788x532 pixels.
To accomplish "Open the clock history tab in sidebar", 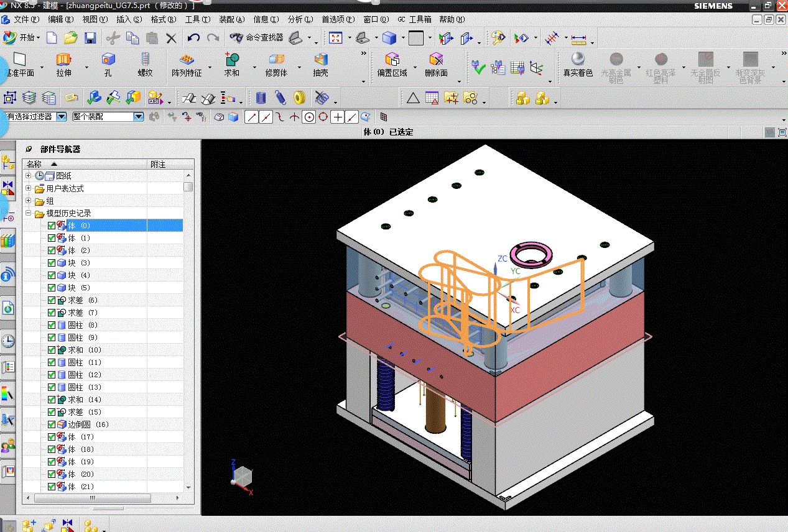I will [x=8, y=341].
